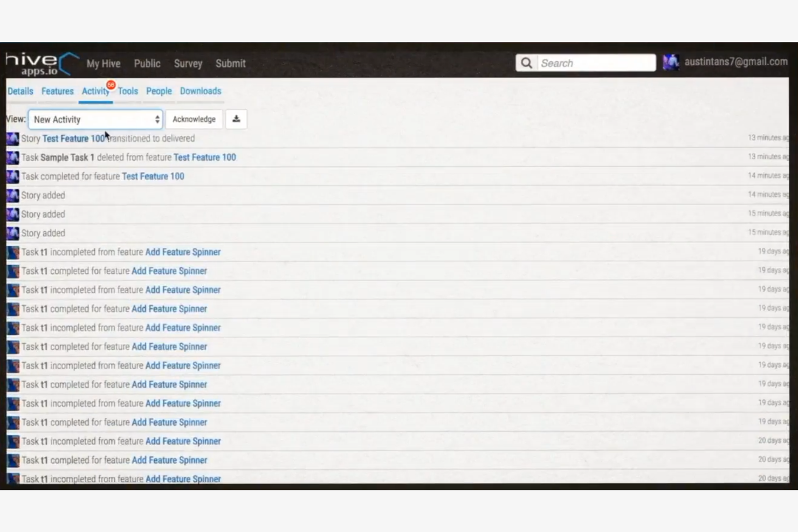Switch to the Features tab
Viewport: 798px width, 532px height.
point(57,91)
